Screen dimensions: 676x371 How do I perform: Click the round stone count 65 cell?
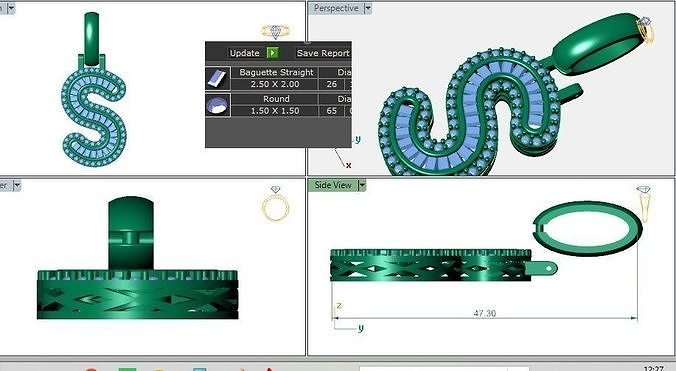332,111
